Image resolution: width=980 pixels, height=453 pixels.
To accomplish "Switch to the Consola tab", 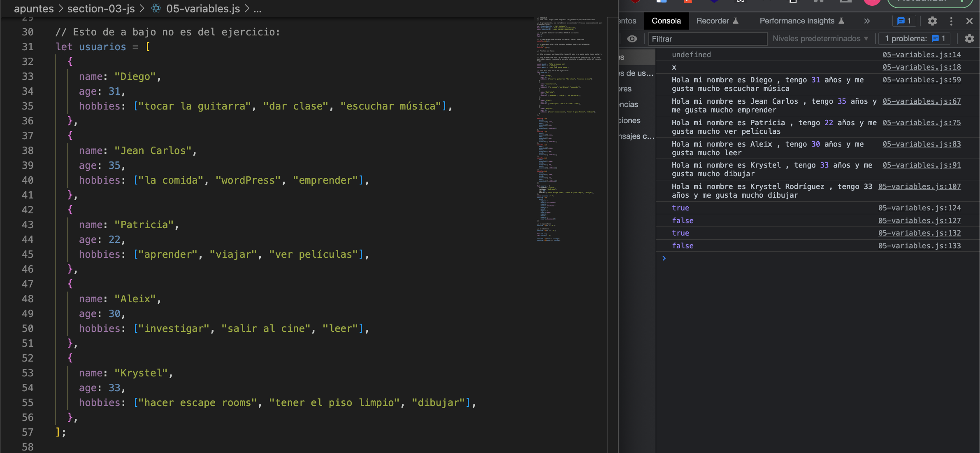I will 666,21.
